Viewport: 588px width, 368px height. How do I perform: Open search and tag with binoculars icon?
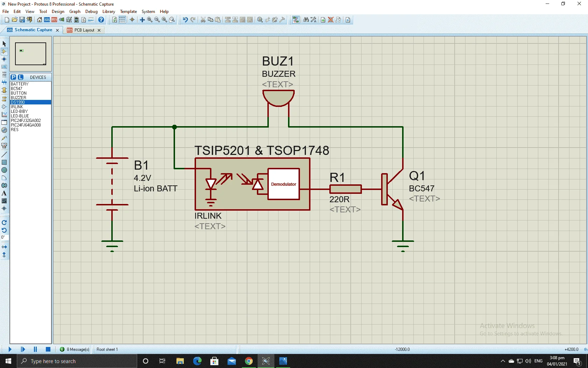(306, 20)
